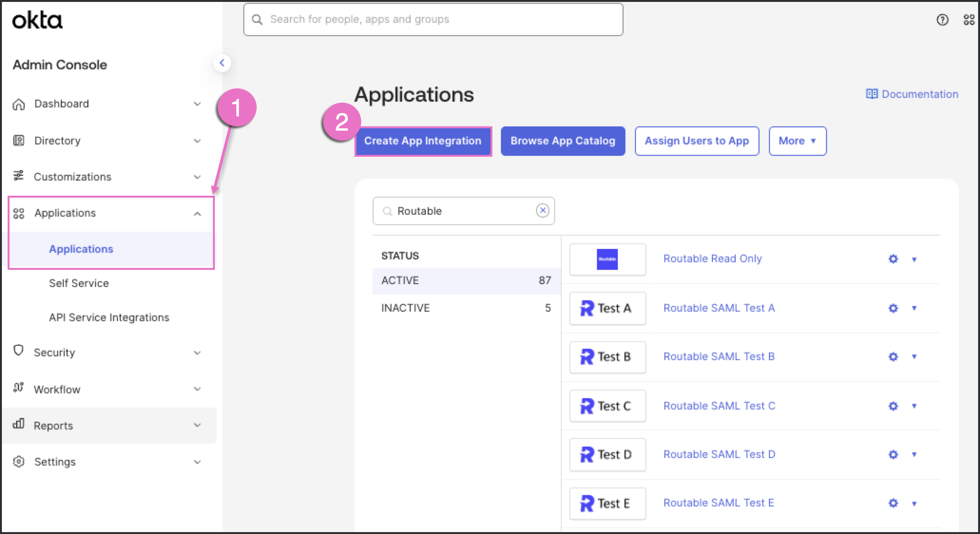Expand options arrow for Routable SAML Test B
The height and width of the screenshot is (534, 980).
pos(914,357)
